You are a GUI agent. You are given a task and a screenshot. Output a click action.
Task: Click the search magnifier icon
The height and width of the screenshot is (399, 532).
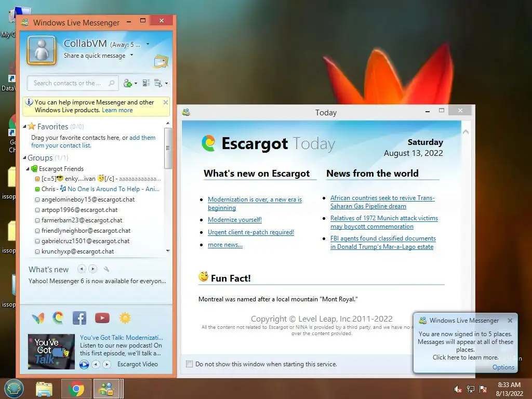(111, 83)
